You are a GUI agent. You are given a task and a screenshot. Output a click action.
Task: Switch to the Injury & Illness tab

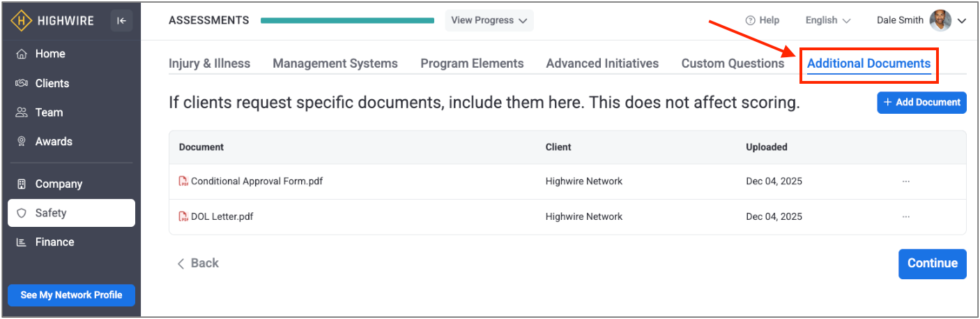[209, 64]
